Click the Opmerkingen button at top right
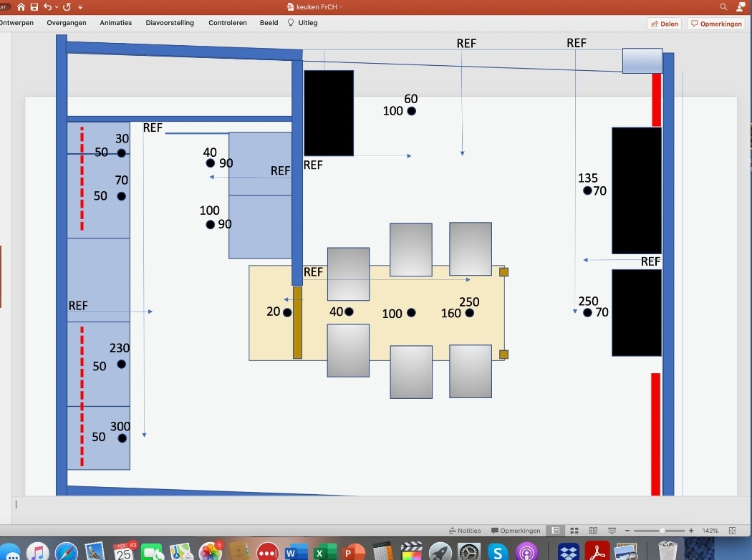752x560 pixels. (x=716, y=24)
